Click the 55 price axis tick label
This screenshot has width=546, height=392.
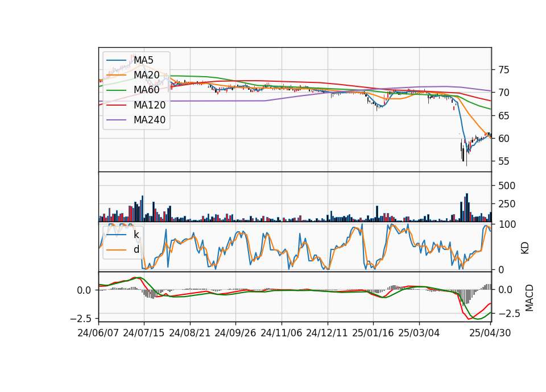click(503, 161)
